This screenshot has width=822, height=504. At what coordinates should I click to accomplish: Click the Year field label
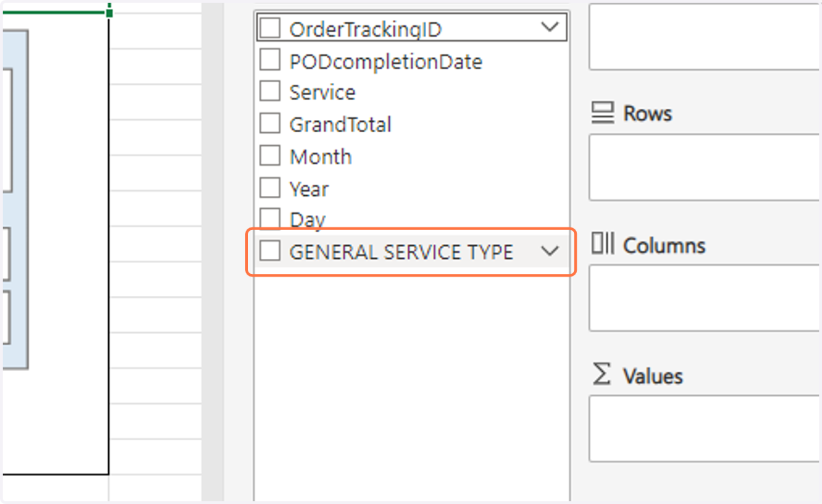pos(309,188)
